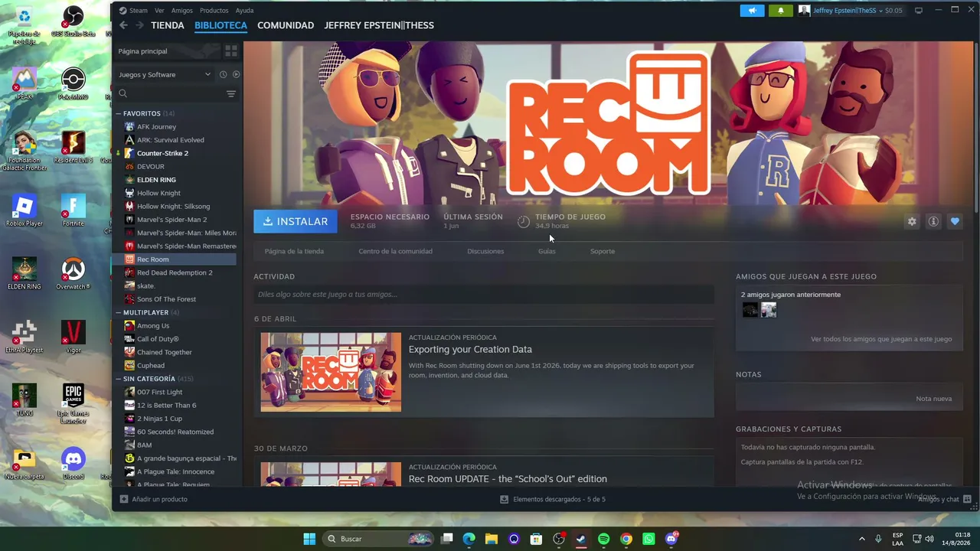Image resolution: width=980 pixels, height=551 pixels.
Task: Switch to the COMUNIDAD tab
Action: (x=286, y=25)
